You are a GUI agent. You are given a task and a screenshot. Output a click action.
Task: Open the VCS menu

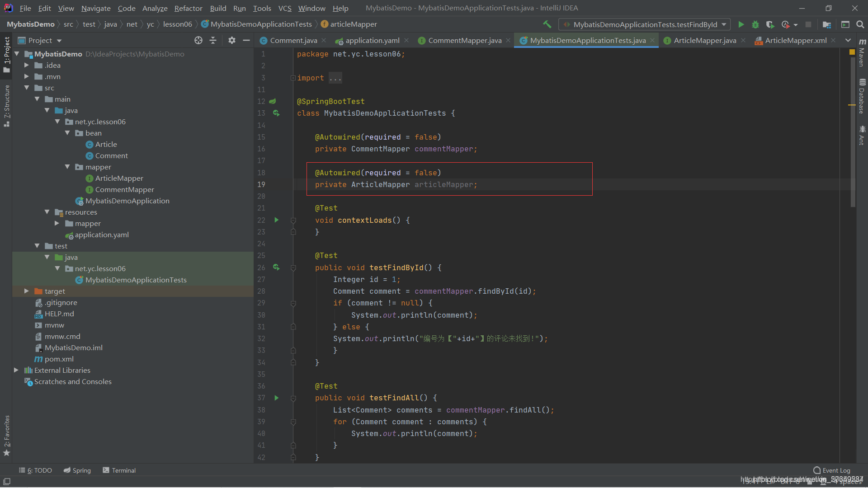pos(285,8)
